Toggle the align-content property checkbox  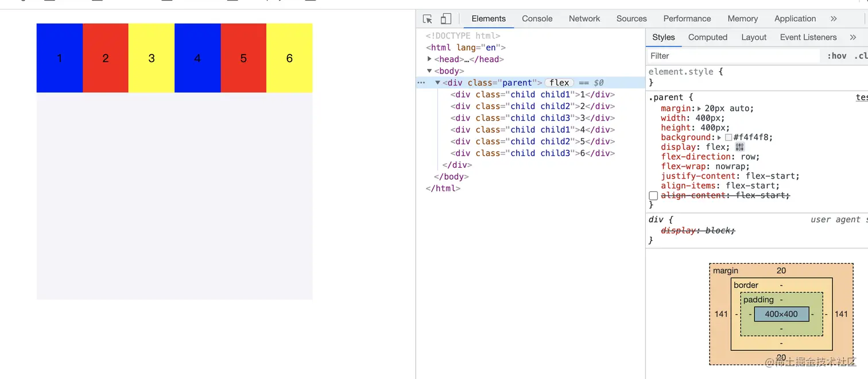click(653, 196)
